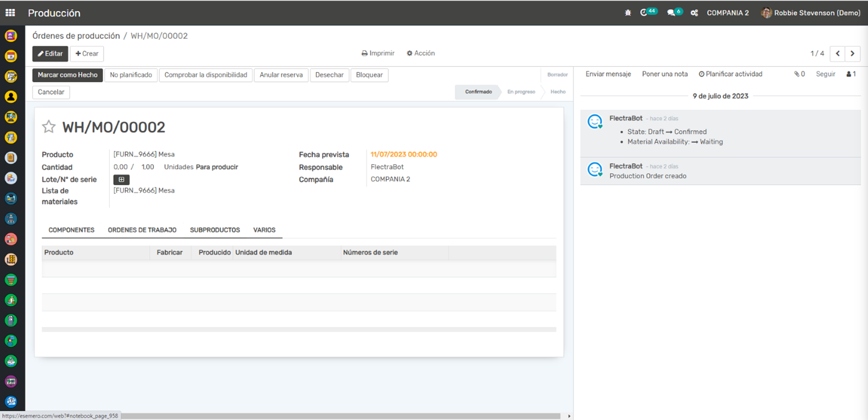This screenshot has height=420, width=868.
Task: Switch to the ORDENES DE TRABAJO tab
Action: point(142,230)
